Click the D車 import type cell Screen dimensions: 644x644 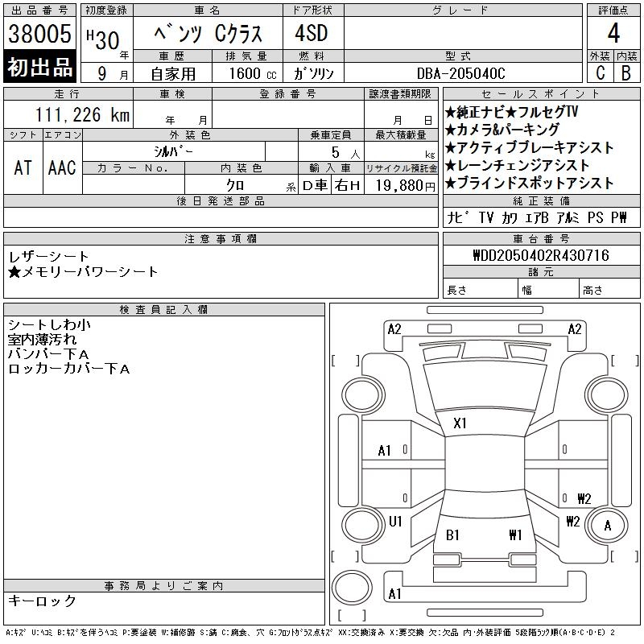[315, 186]
